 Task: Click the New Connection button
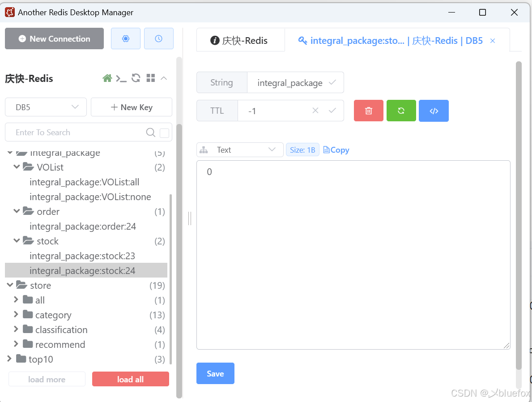pos(54,38)
